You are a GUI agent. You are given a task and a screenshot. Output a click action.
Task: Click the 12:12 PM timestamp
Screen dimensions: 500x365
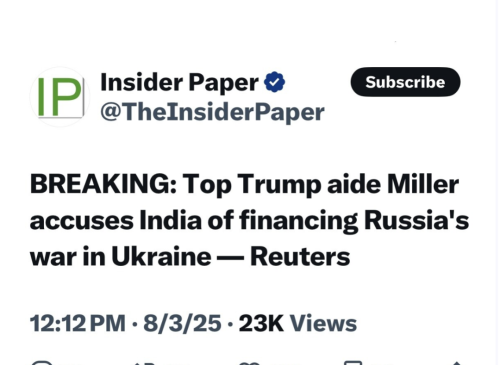pos(78,323)
